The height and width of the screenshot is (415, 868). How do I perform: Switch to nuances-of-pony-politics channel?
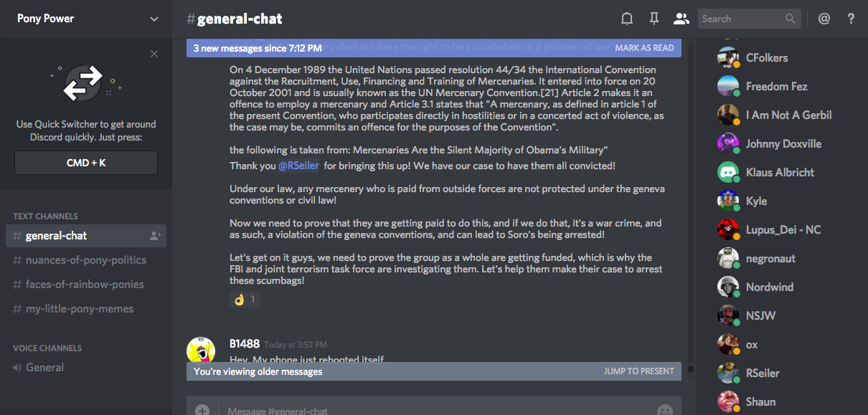[85, 260]
